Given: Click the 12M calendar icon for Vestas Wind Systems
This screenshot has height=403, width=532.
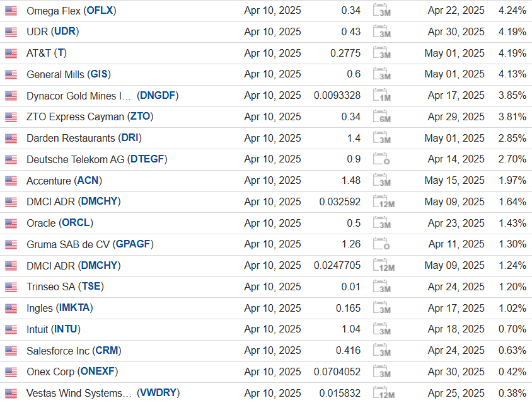Looking at the screenshot, I should click(382, 394).
